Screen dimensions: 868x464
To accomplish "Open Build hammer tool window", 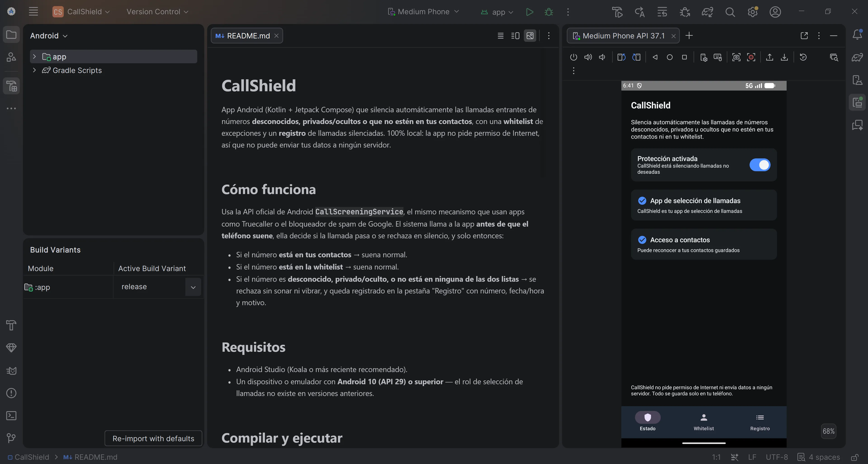I will point(11,325).
